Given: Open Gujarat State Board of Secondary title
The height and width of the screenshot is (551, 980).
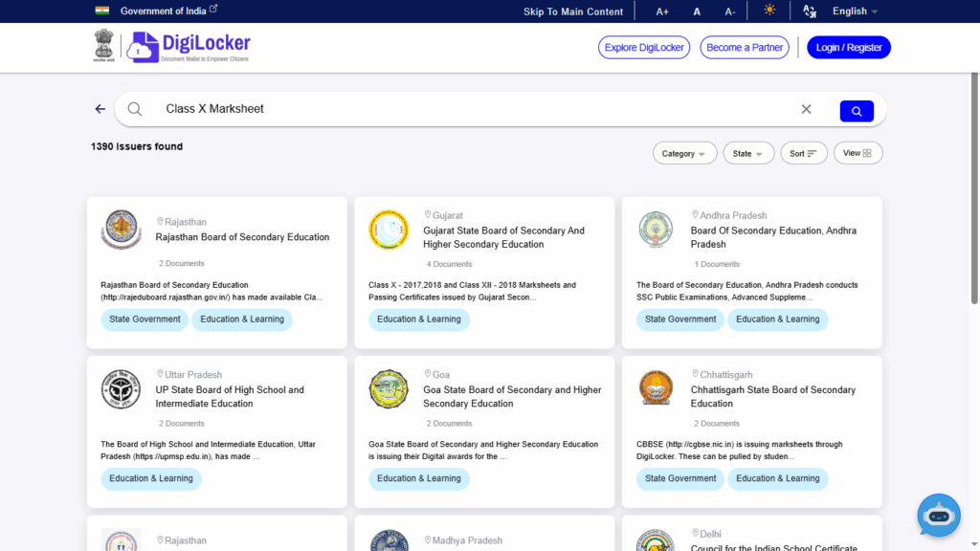Looking at the screenshot, I should pyautogui.click(x=503, y=237).
